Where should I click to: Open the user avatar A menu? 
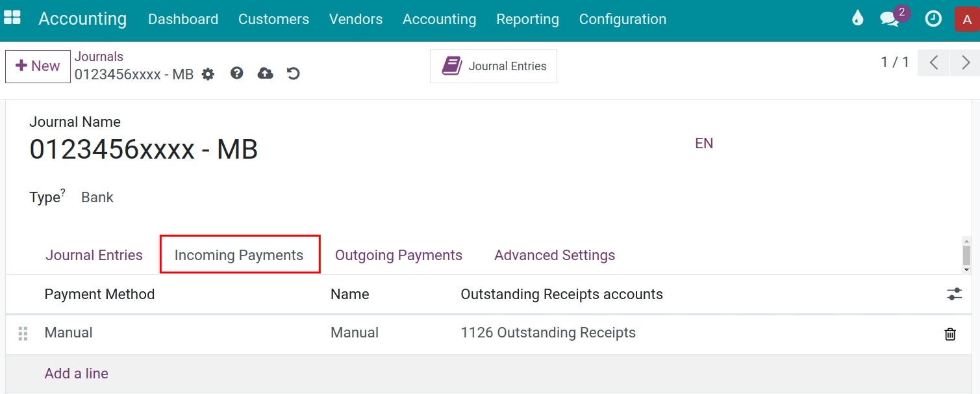tap(967, 19)
